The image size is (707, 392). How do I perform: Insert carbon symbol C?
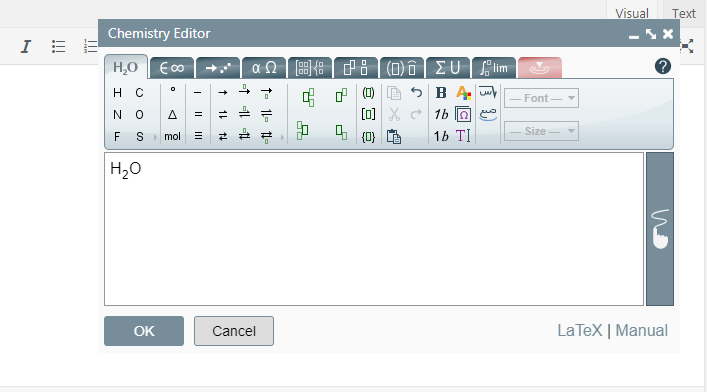(139, 92)
